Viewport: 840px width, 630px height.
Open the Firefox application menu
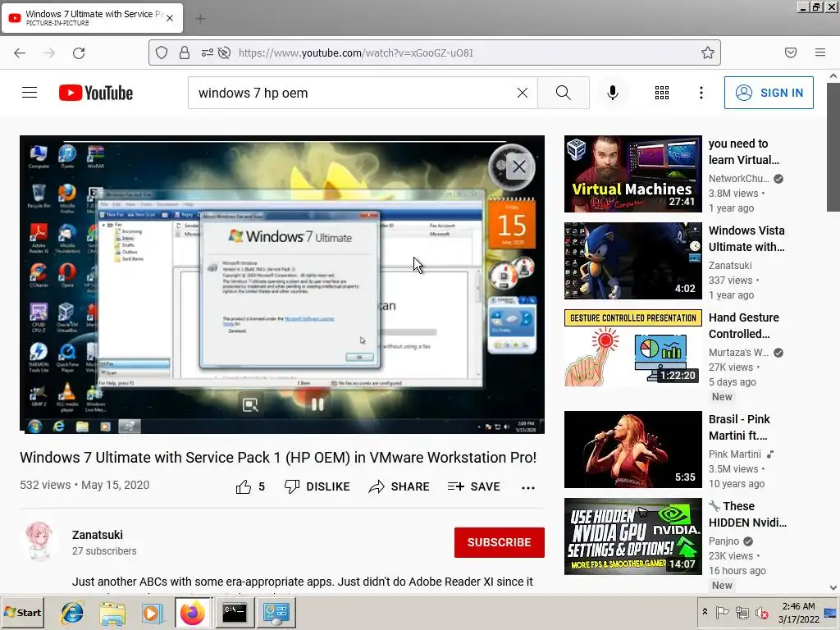820,52
